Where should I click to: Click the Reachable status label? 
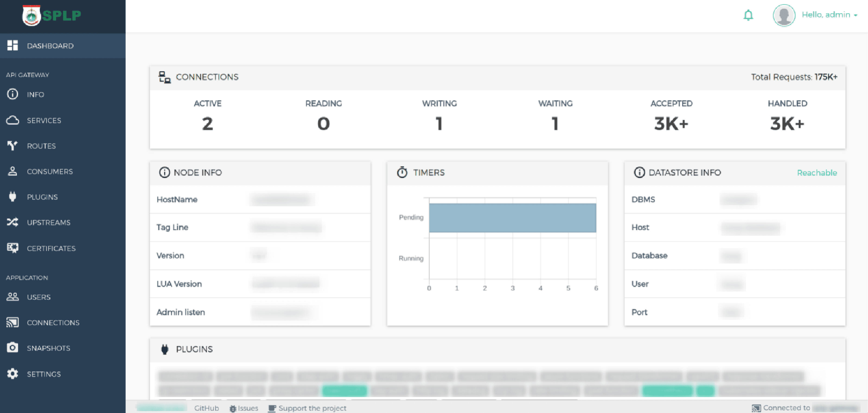[817, 172]
